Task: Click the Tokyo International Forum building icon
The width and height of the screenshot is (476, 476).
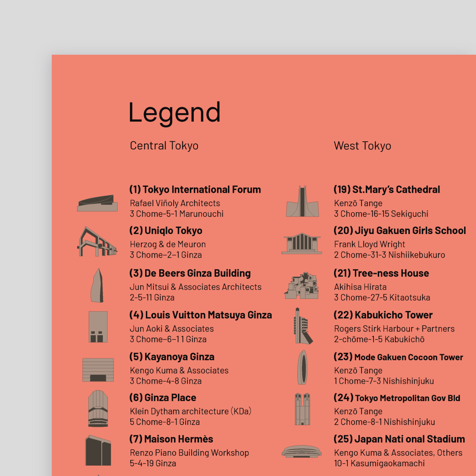Action: click(x=97, y=203)
